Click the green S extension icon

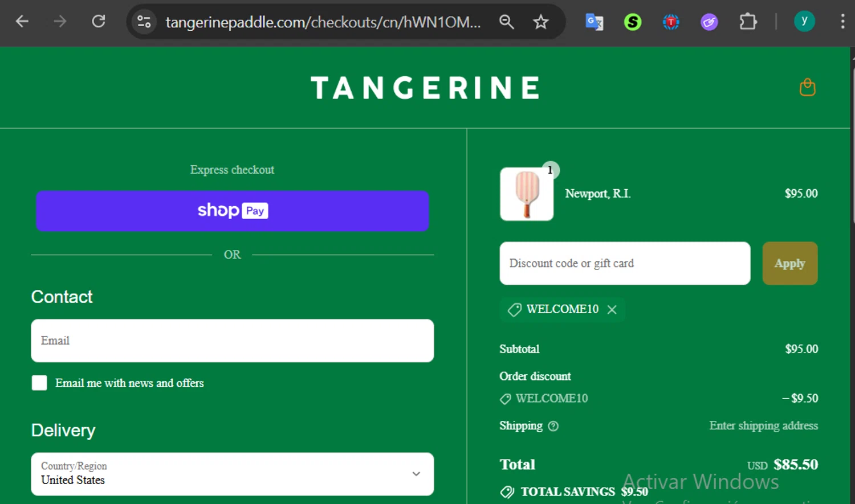pyautogui.click(x=633, y=22)
